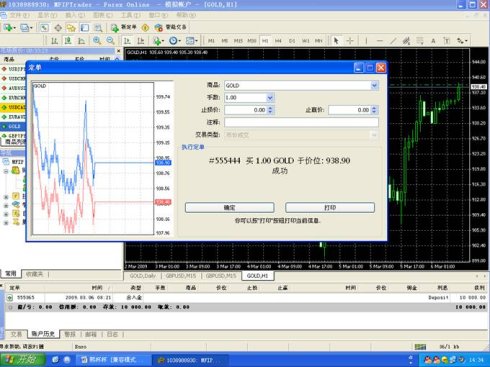Toggle the 智能交易 expert advisors button
The width and height of the screenshot is (490, 367).
(170, 27)
